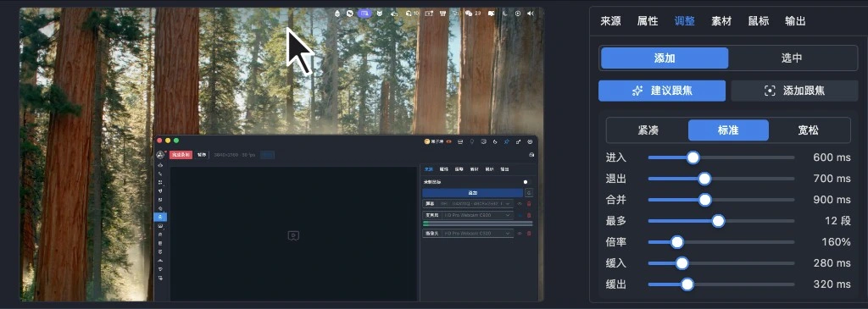
Task: Toggle eye icon on the 屏幕 row
Action: pos(520,204)
